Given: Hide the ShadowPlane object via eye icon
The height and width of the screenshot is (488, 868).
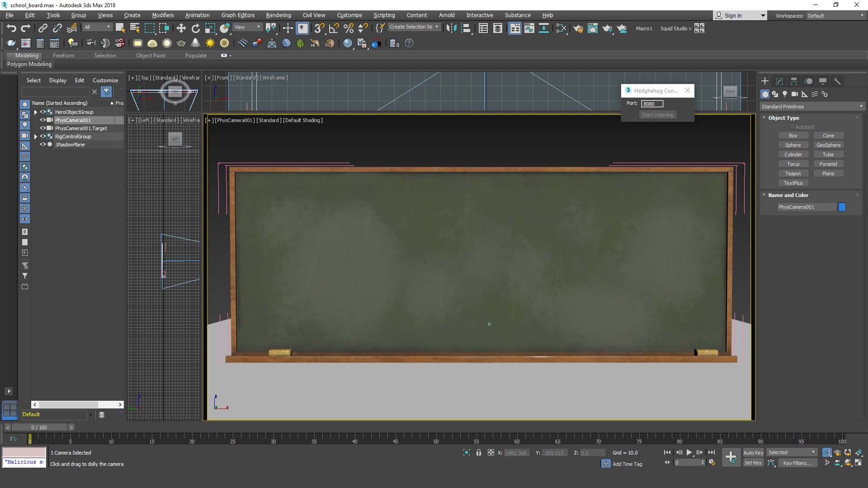Looking at the screenshot, I should click(43, 145).
